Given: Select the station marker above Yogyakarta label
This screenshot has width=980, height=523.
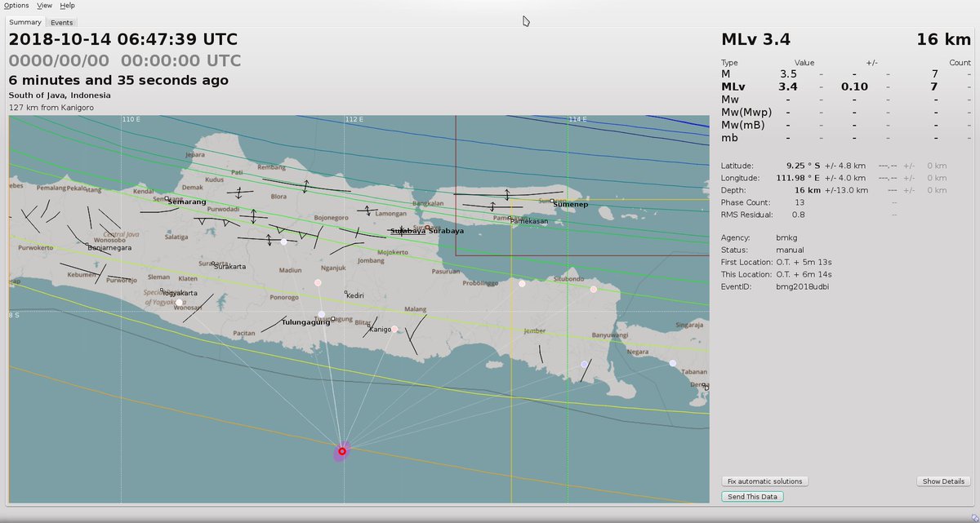Looking at the screenshot, I should [179, 303].
